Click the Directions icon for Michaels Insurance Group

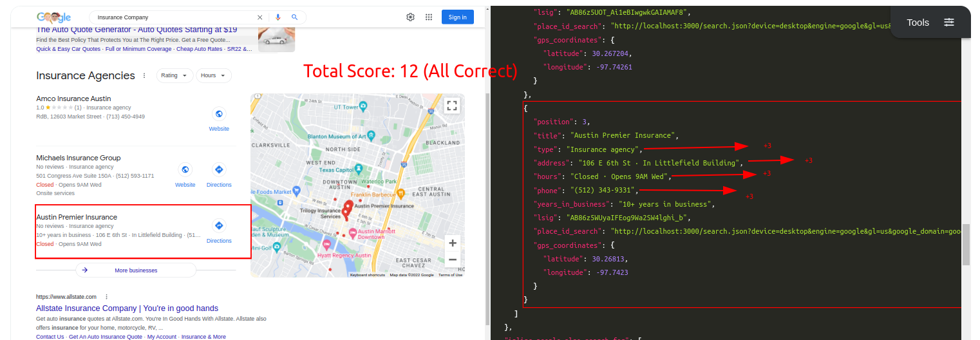coord(219,169)
